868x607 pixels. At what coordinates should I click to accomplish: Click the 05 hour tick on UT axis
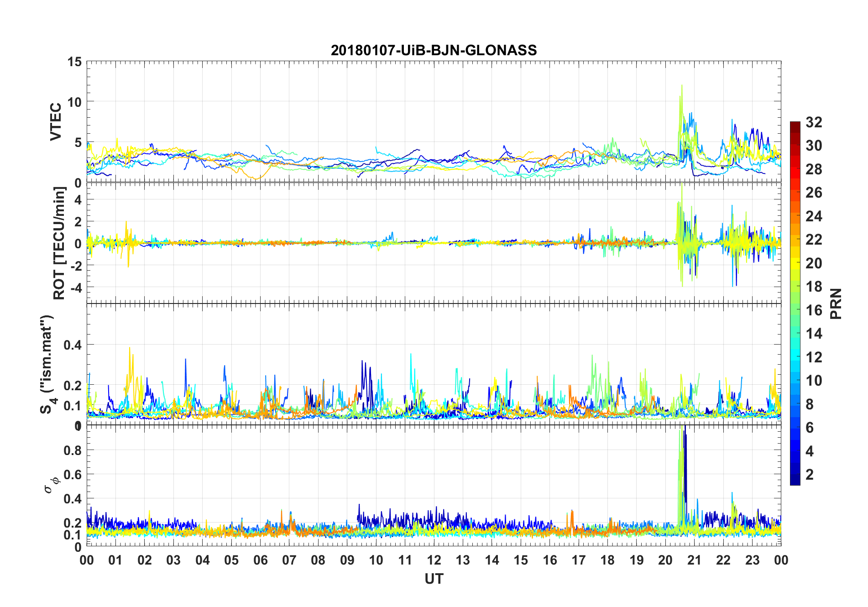click(x=231, y=560)
